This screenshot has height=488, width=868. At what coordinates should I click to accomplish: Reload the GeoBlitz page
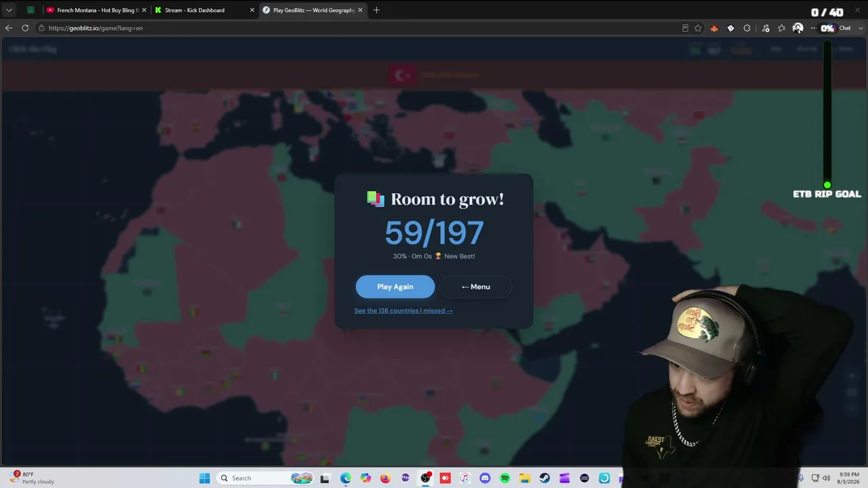point(25,28)
